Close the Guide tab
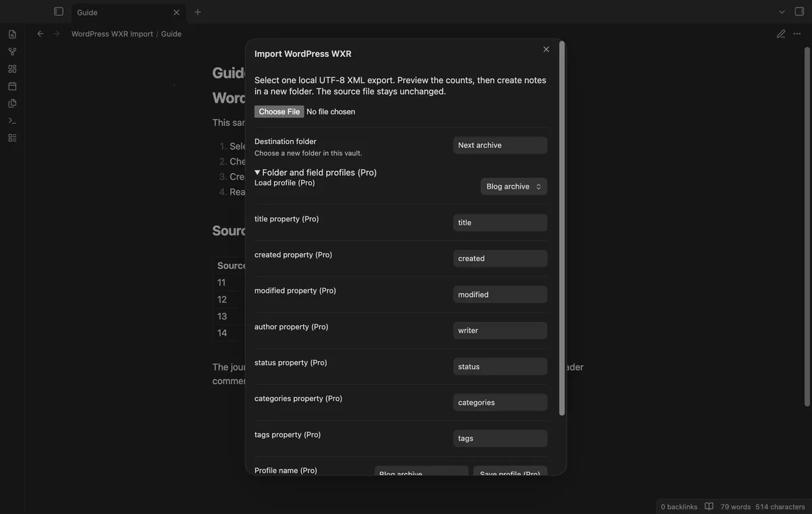Screen dimensions: 812x514 (177, 12)
